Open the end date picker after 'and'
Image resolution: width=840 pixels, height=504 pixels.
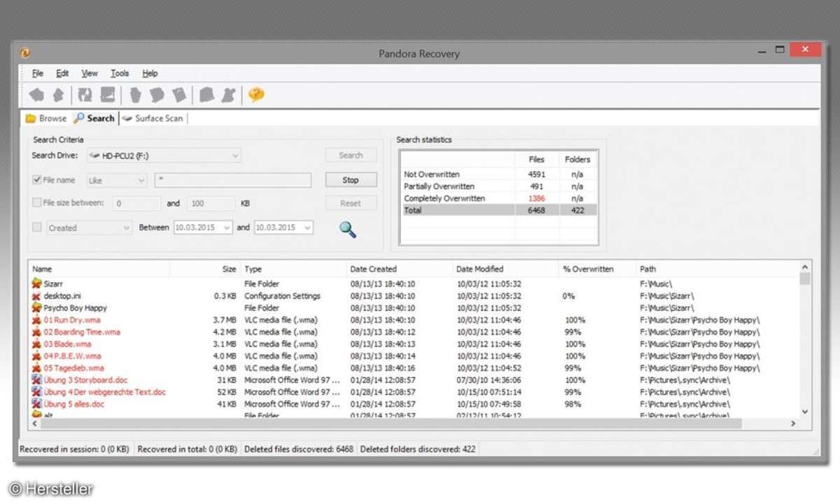(283, 227)
